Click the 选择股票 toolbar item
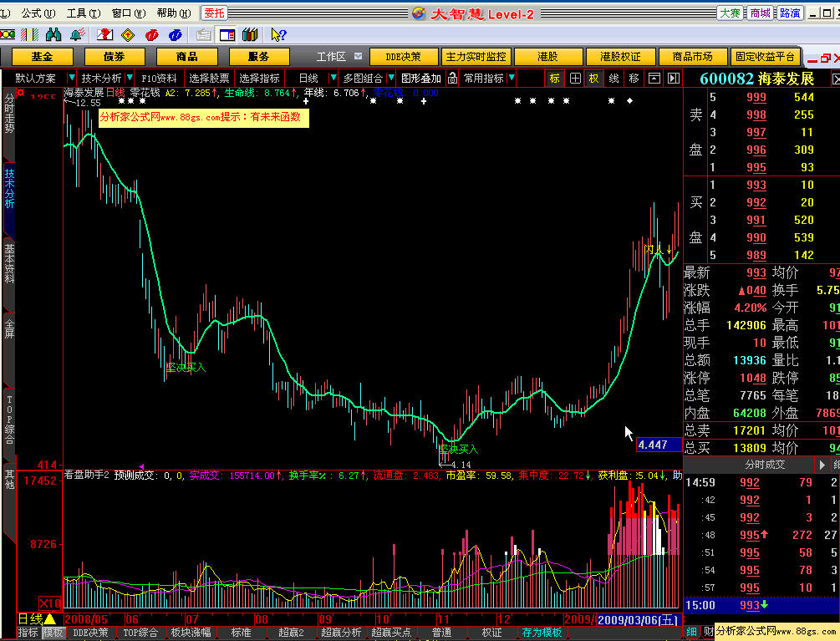Viewport: 840px width, 641px height. [x=209, y=79]
